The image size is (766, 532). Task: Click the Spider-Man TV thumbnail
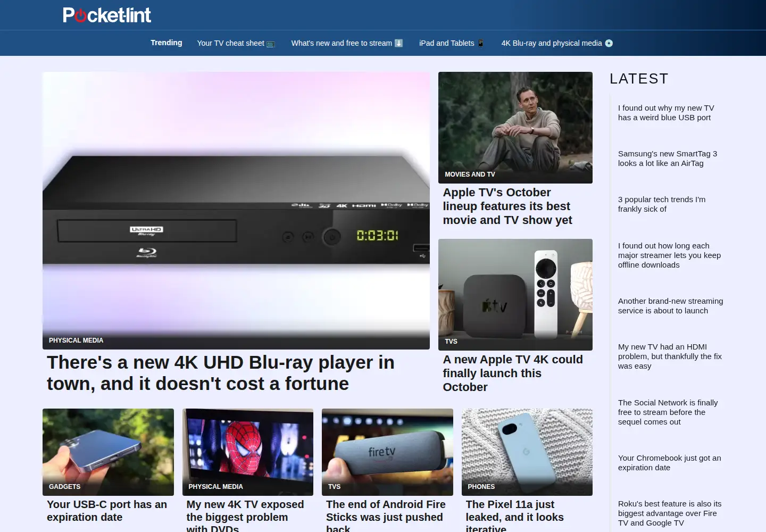click(248, 452)
